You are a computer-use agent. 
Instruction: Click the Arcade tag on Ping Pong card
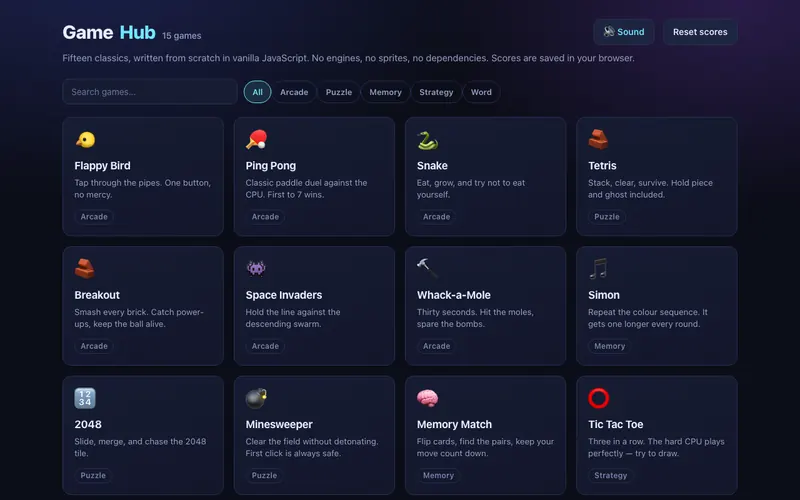click(265, 217)
